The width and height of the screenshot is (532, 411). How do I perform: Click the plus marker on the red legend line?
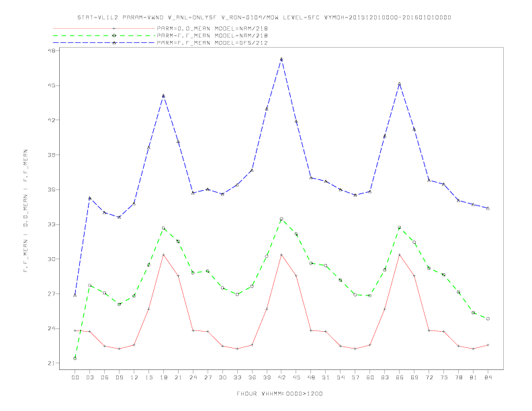pyautogui.click(x=114, y=28)
